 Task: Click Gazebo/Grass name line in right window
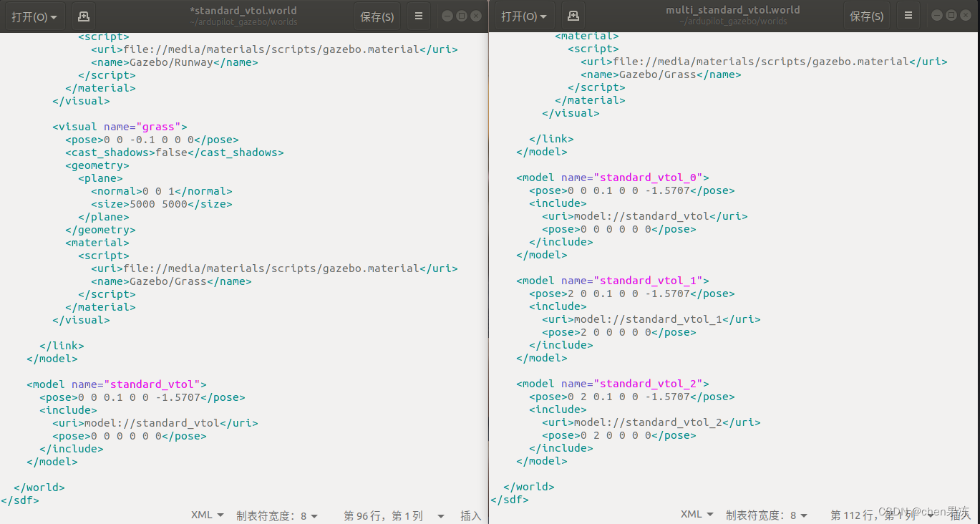point(661,74)
